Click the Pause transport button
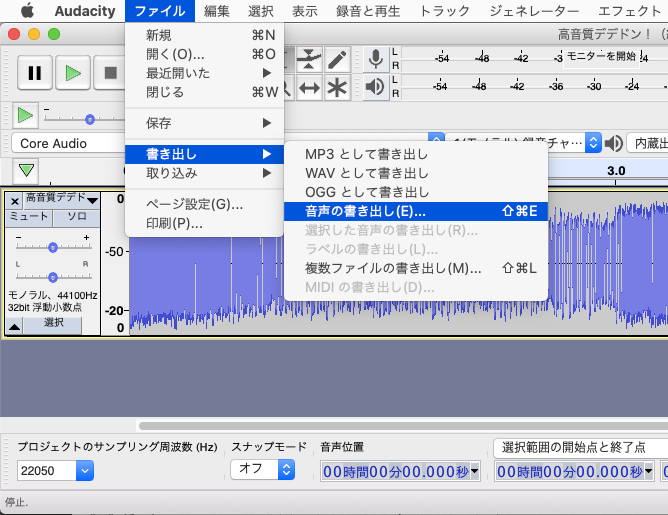 tap(35, 72)
